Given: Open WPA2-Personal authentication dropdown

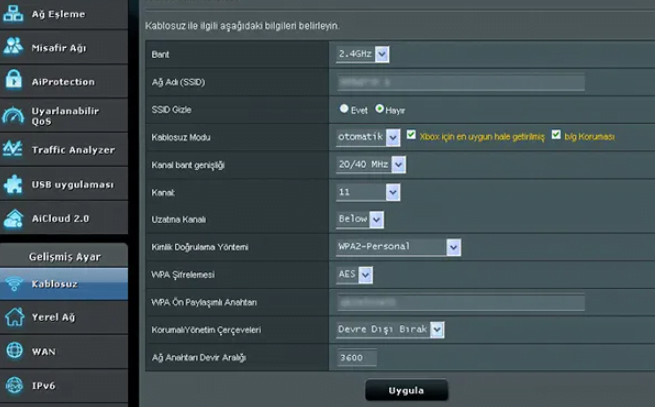Looking at the screenshot, I should click(398, 246).
